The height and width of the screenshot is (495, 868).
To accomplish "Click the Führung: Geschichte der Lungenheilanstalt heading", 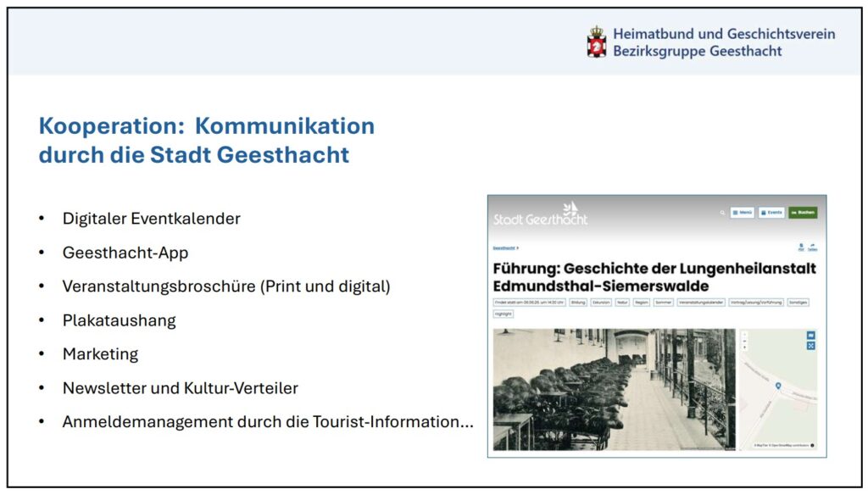I will [654, 277].
